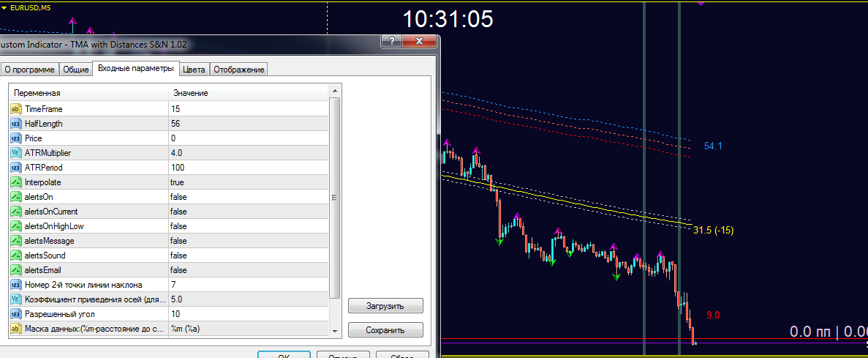This screenshot has width=868, height=358.
Task: Click the Сохранить button
Action: (x=385, y=330)
